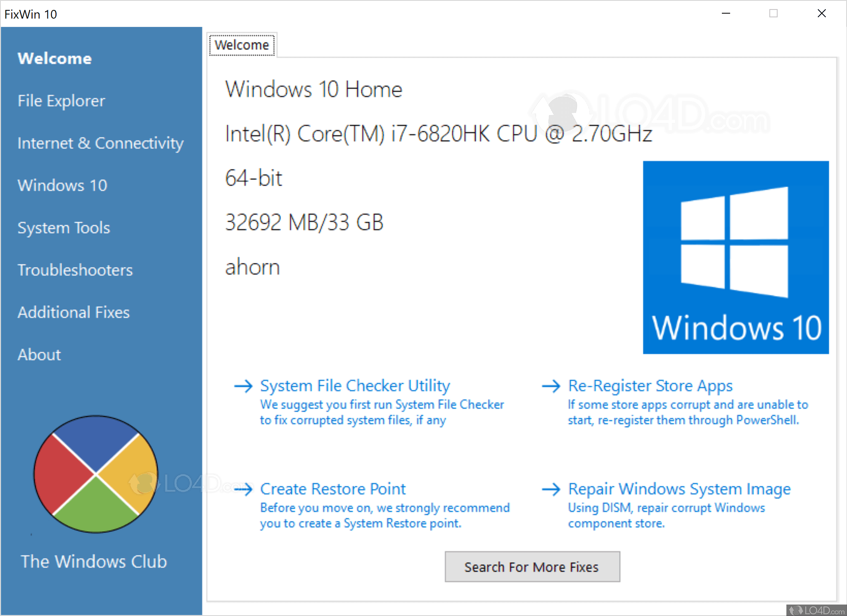
Task: Select the Windows 10 sidebar category
Action: pyautogui.click(x=62, y=185)
